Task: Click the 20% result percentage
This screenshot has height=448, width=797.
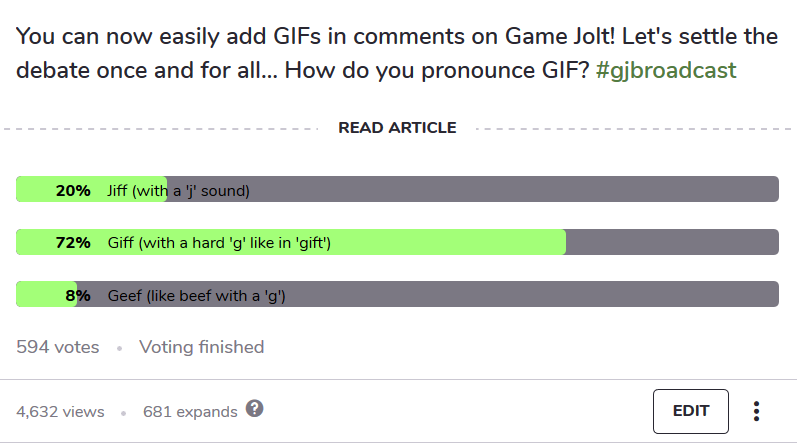Action: click(x=73, y=190)
